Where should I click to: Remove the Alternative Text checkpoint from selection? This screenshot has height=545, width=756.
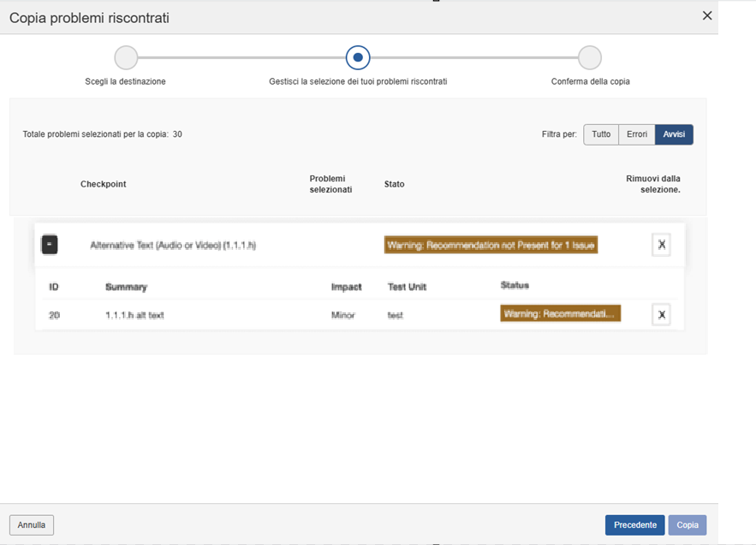[661, 245]
